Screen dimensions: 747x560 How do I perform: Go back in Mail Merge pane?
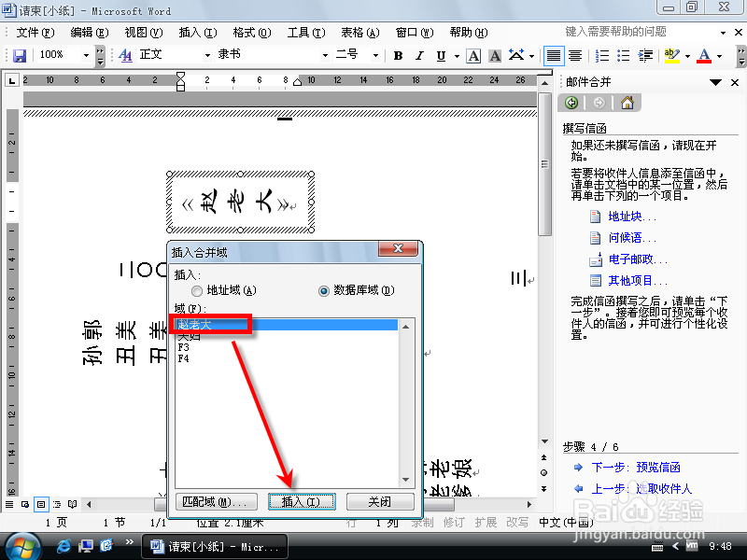pyautogui.click(x=571, y=103)
